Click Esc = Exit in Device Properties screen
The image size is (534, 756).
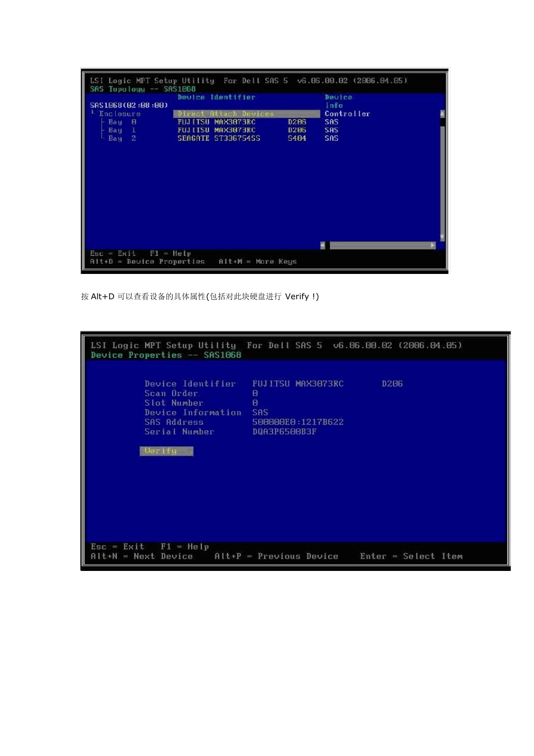[x=117, y=547]
